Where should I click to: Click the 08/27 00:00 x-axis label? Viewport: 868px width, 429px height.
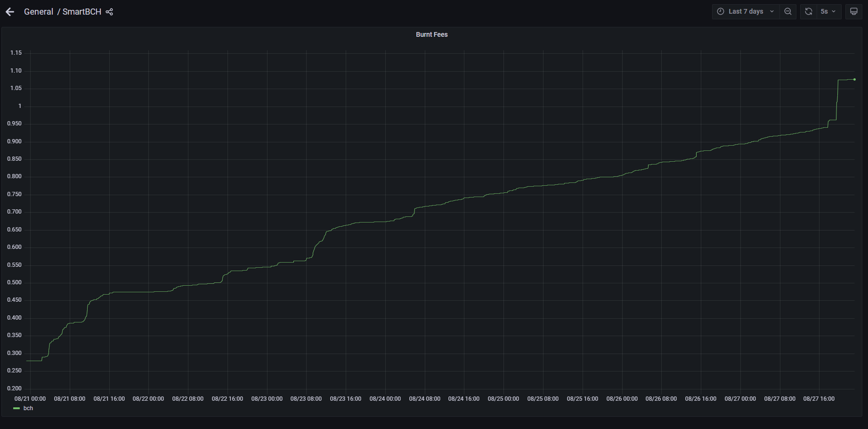click(740, 399)
